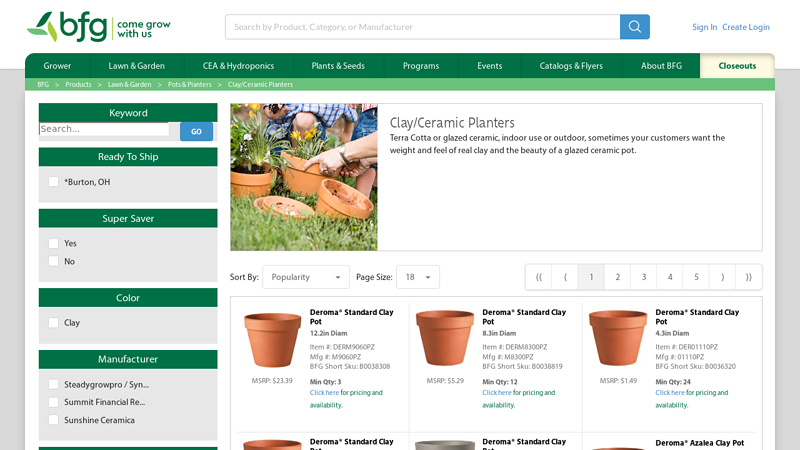Open the Plants & Seeds menu
This screenshot has height=450, width=800.
(x=338, y=66)
